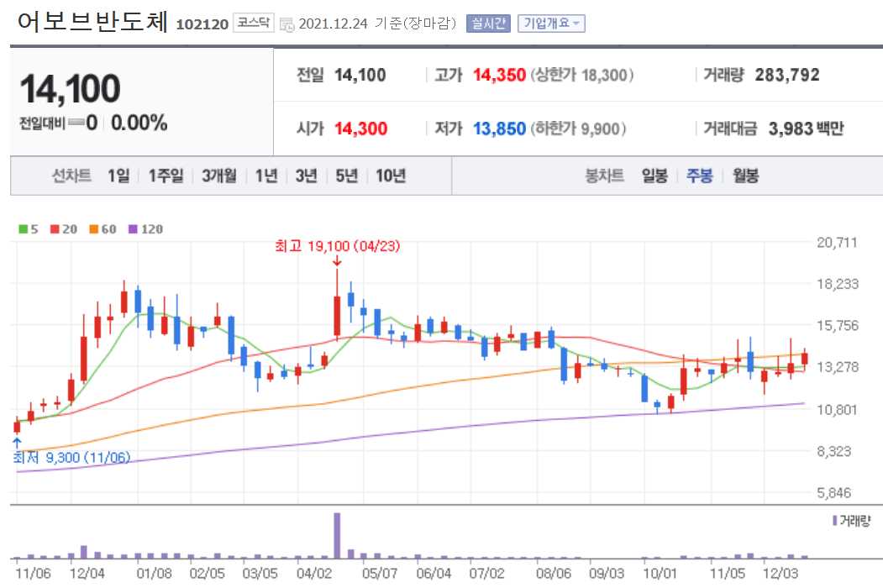This screenshot has width=883, height=588.
Task: Click the 코스닥 market badge
Action: (254, 23)
